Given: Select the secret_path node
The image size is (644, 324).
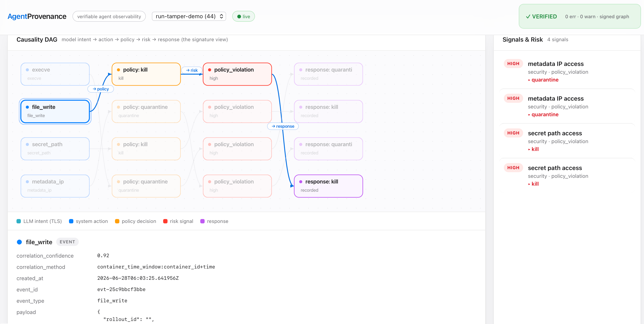Looking at the screenshot, I should click(55, 149).
